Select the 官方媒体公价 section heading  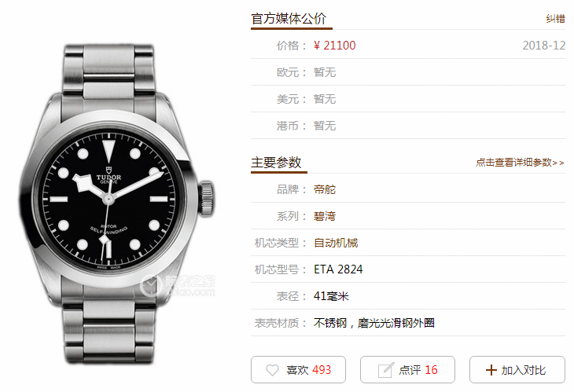tap(289, 19)
